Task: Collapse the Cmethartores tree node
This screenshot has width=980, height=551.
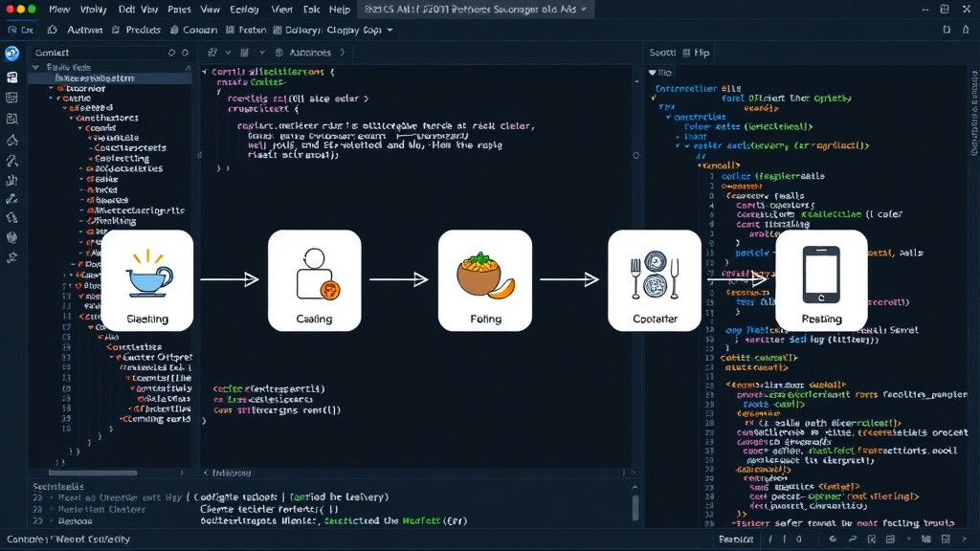Action: pyautogui.click(x=71, y=118)
